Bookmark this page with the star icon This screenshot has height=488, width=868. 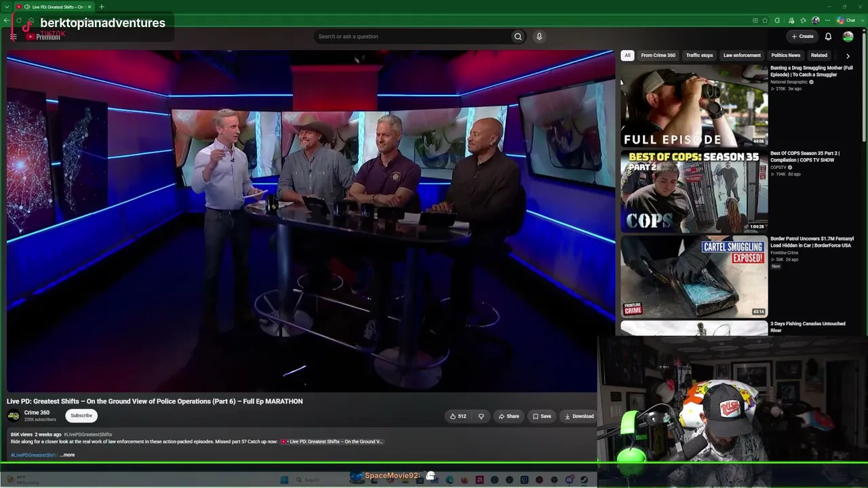[765, 20]
